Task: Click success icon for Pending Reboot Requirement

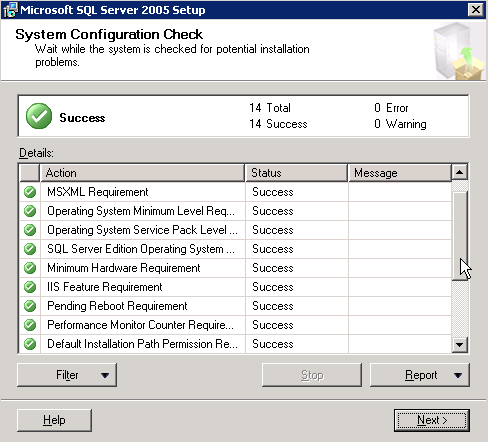Action: coord(30,306)
